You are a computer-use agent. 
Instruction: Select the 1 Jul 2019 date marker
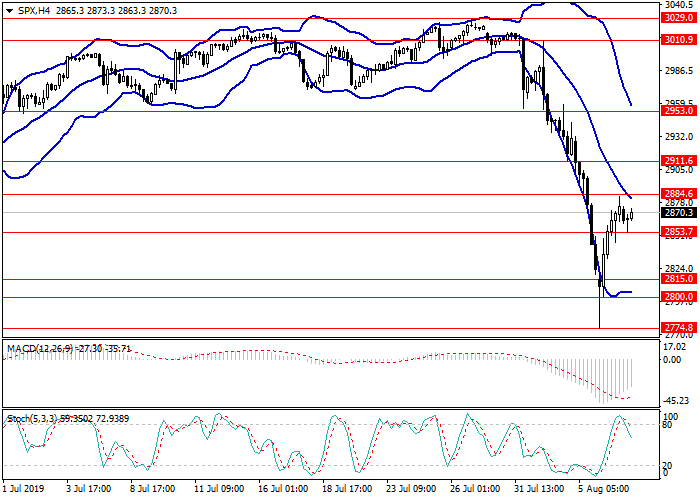point(24,489)
